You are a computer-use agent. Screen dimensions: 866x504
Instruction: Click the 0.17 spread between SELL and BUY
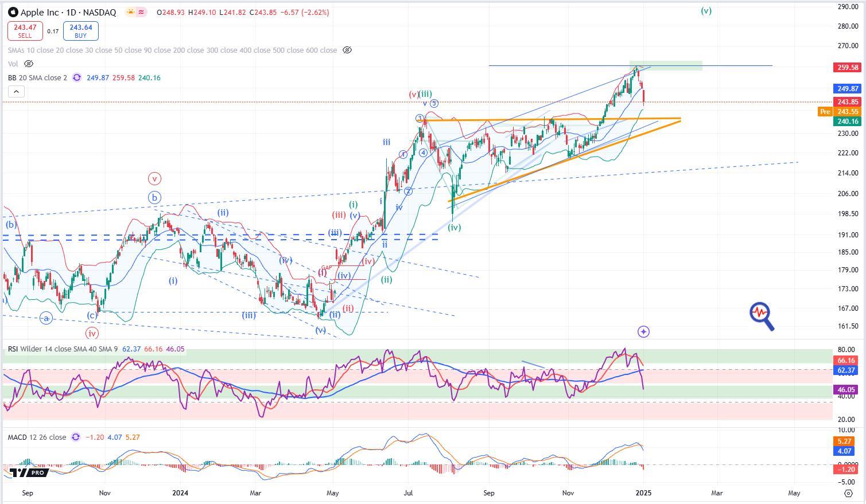(x=53, y=32)
